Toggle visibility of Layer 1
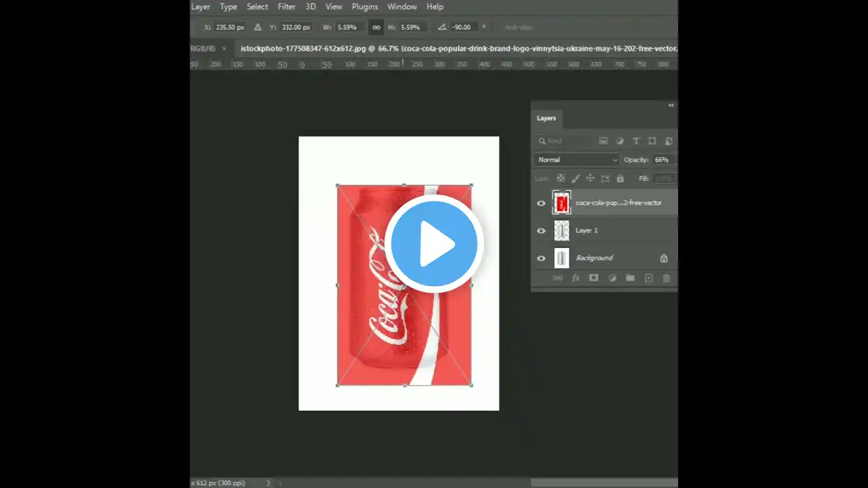Screen dimensions: 868x488 [x=540, y=230]
